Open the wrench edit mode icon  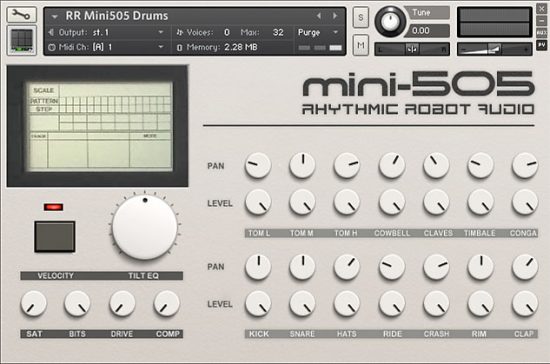click(21, 14)
